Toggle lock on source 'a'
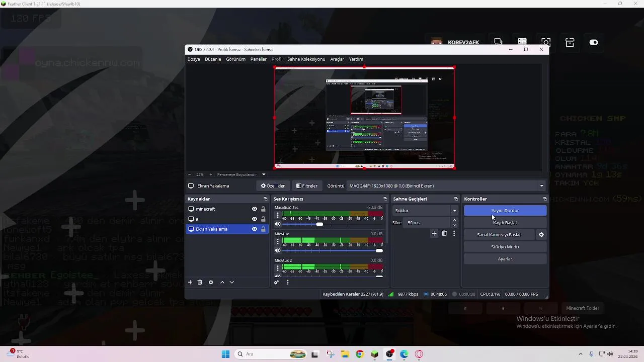The width and height of the screenshot is (644, 362). [263, 219]
